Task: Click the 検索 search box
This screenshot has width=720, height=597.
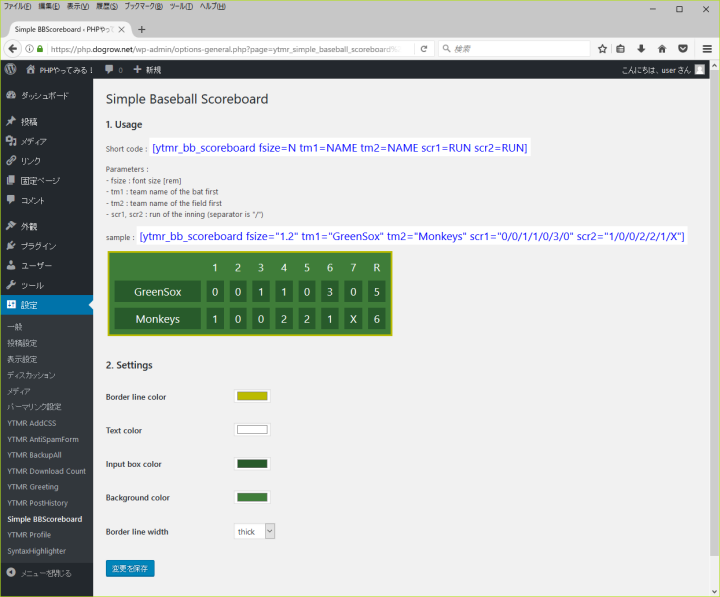Action: pyautogui.click(x=514, y=49)
